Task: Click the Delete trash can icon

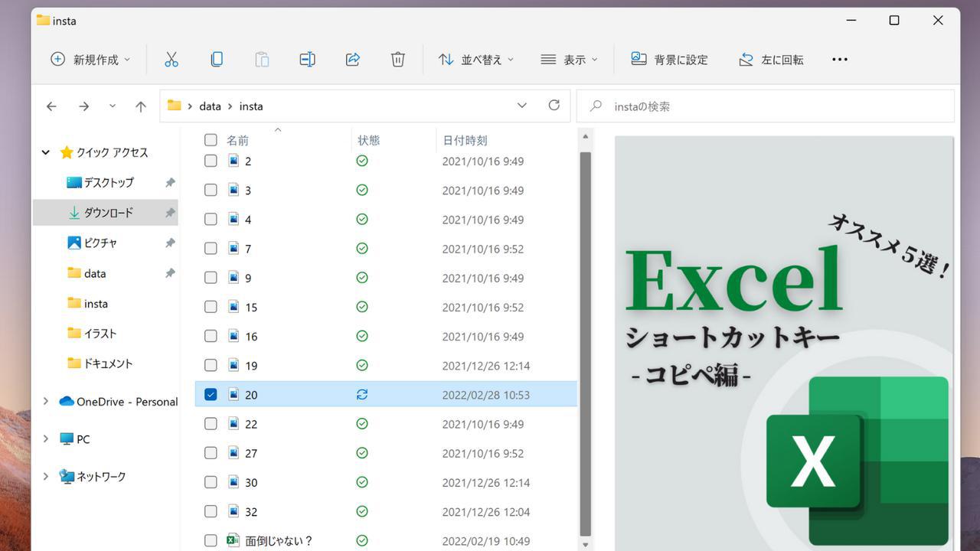Action: pyautogui.click(x=398, y=60)
